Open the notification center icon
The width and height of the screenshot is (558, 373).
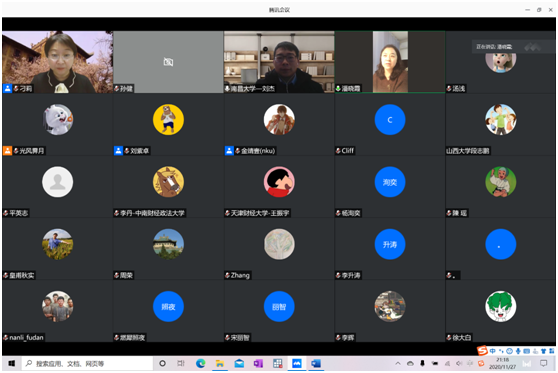click(543, 363)
